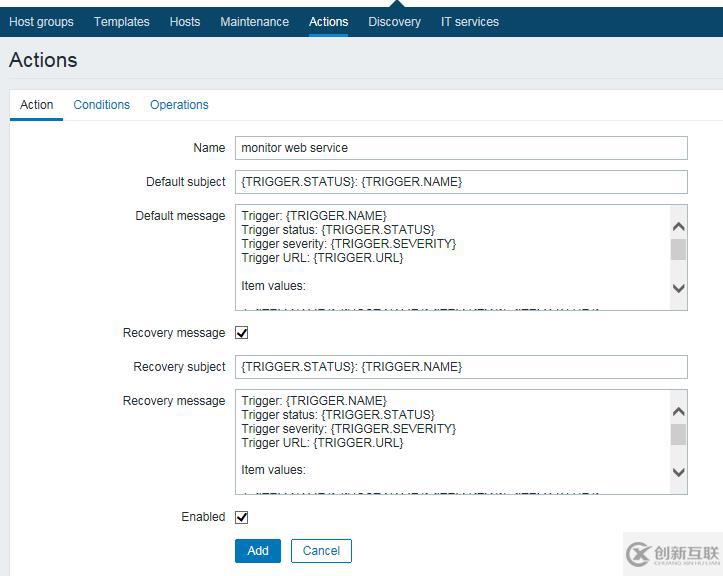This screenshot has width=723, height=576.
Task: Switch to the Operations tab
Action: (x=179, y=105)
